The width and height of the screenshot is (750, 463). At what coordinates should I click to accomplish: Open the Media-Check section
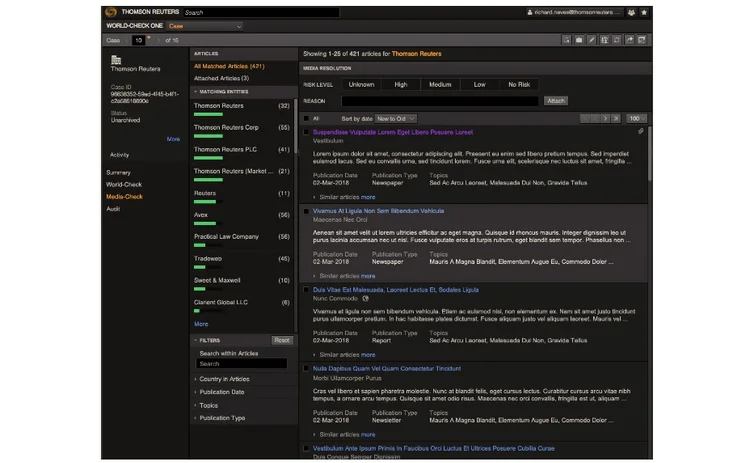pyautogui.click(x=124, y=197)
